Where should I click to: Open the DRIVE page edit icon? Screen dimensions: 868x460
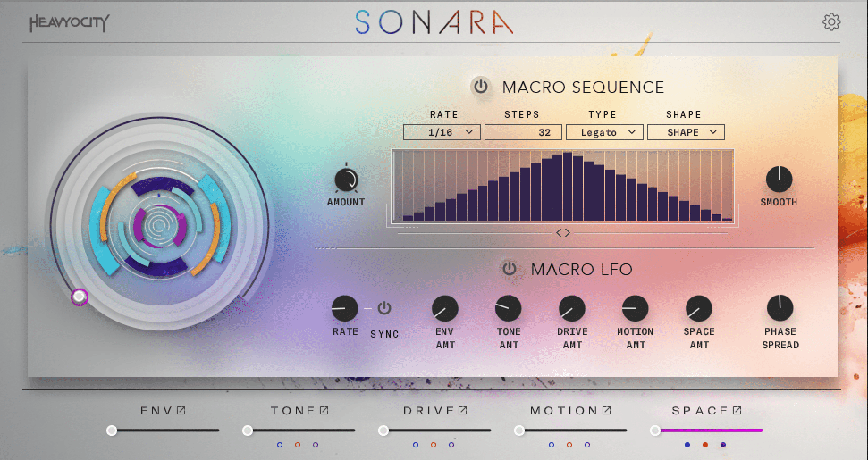463,410
